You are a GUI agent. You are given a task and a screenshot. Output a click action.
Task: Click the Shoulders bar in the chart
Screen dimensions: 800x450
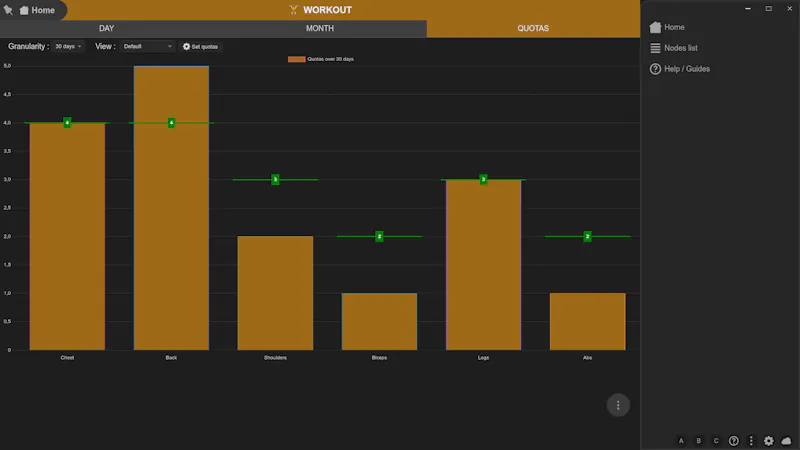(x=276, y=293)
